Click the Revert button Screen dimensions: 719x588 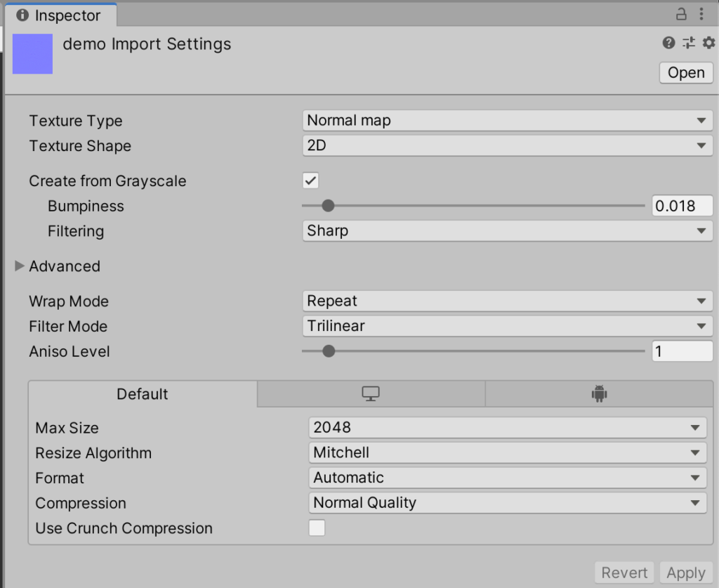coord(624,573)
